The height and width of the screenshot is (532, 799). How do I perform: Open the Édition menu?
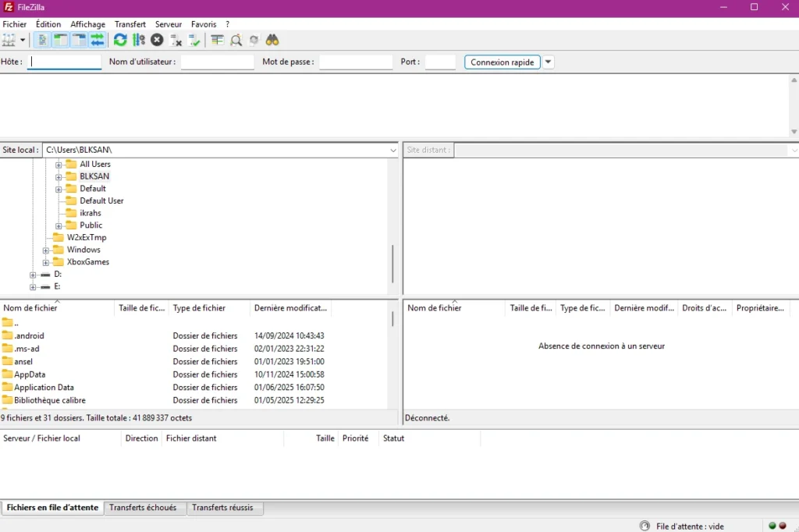click(x=48, y=24)
